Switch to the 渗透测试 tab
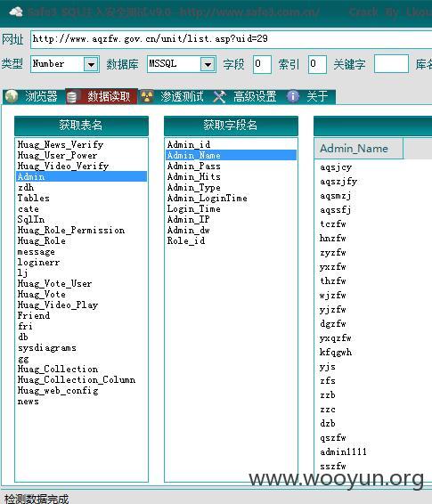The height and width of the screenshot is (504, 432). click(182, 97)
